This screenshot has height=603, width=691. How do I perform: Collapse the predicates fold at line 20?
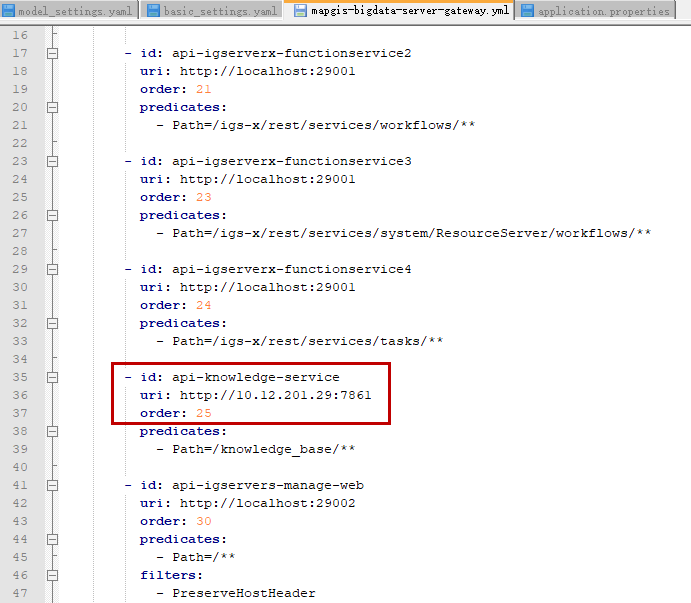52,107
